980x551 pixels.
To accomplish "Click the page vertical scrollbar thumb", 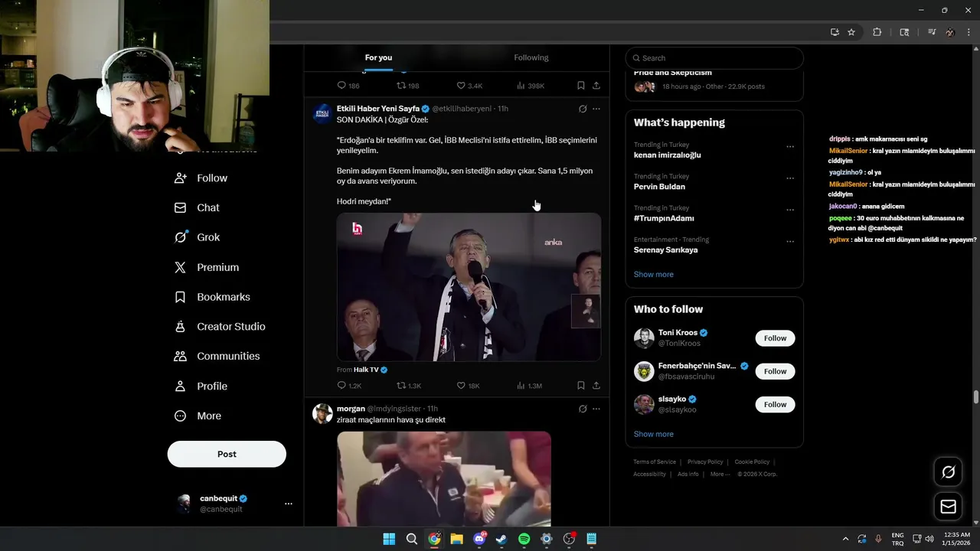I will 975,396.
